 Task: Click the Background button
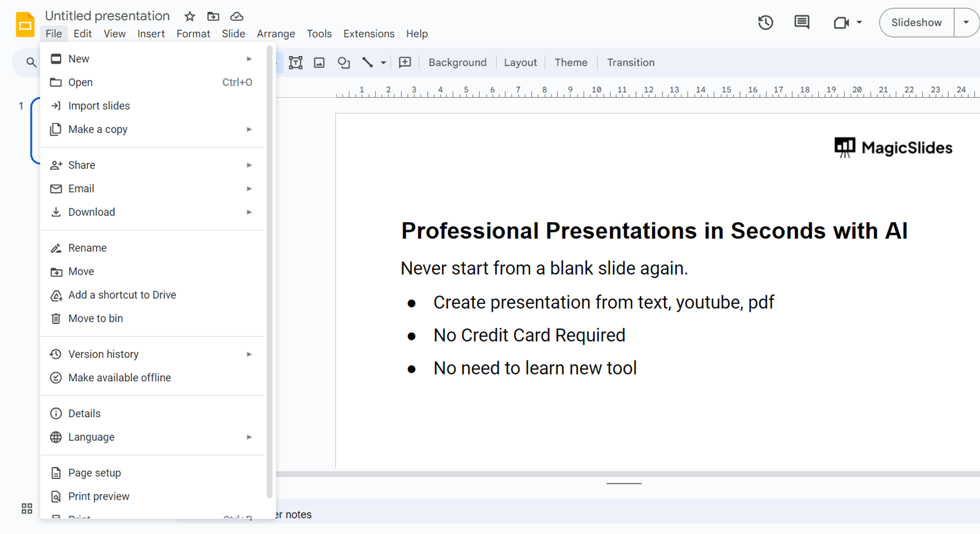pyautogui.click(x=457, y=62)
